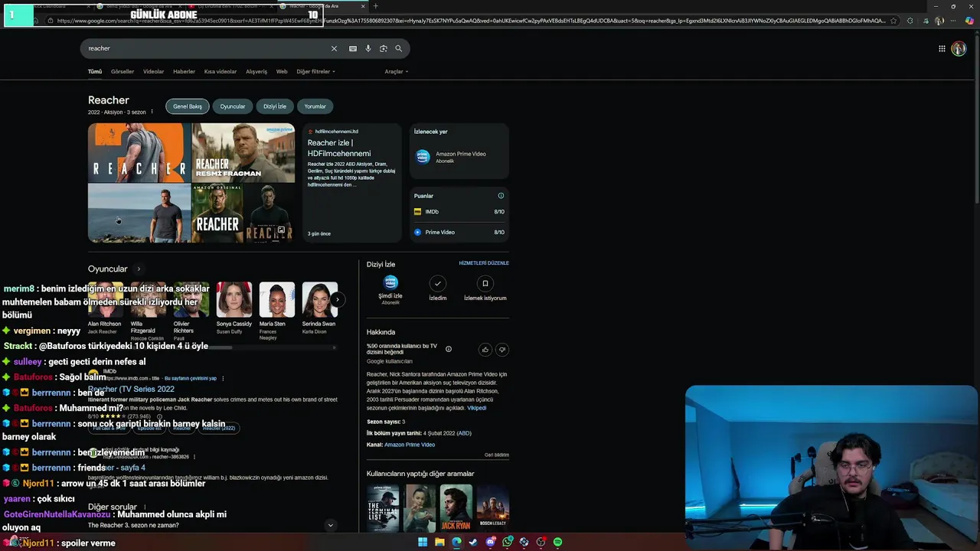Start voice search with the microphone icon
Screen dimensions: 980x551
pos(368,48)
